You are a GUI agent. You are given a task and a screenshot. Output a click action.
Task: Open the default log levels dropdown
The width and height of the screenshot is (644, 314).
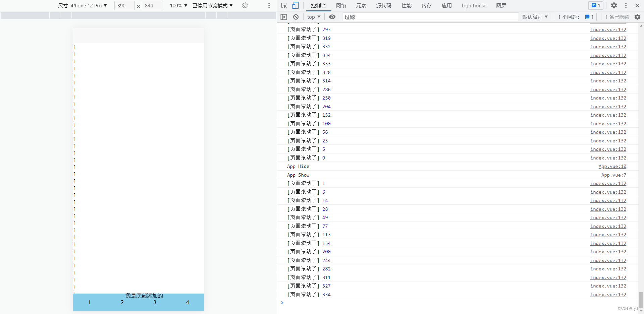point(535,17)
